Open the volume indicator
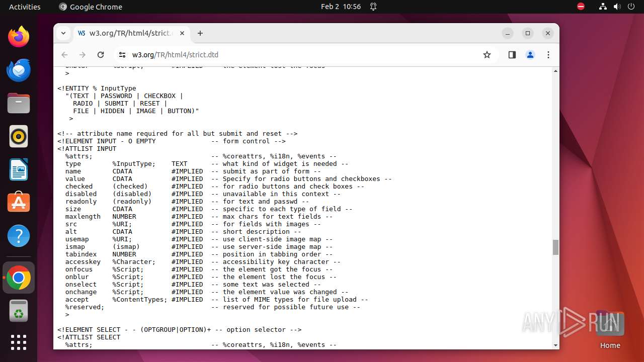 pyautogui.click(x=617, y=7)
